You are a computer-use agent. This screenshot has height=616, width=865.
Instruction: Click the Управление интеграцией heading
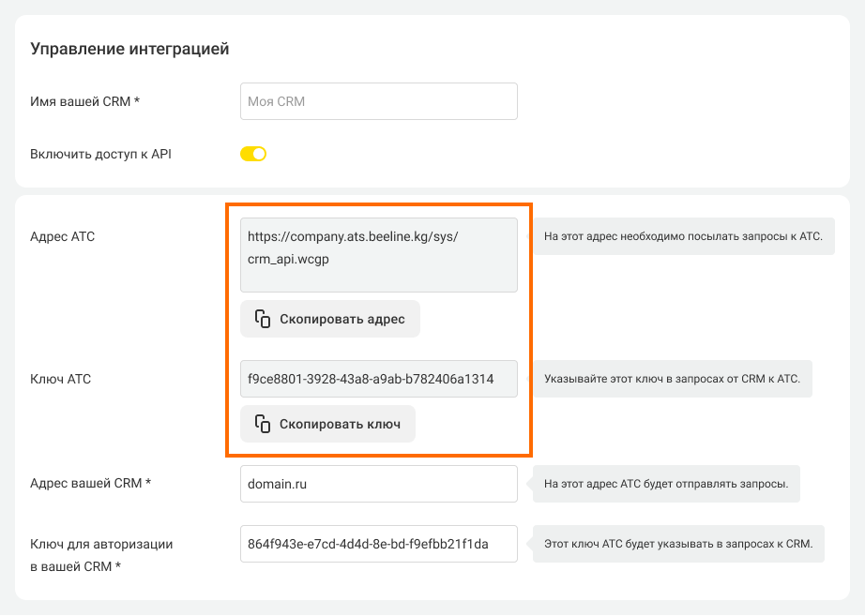pyautogui.click(x=129, y=49)
